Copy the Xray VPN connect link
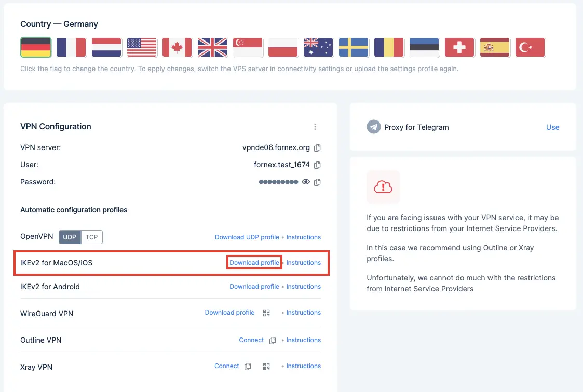The image size is (583, 392). [x=248, y=367]
